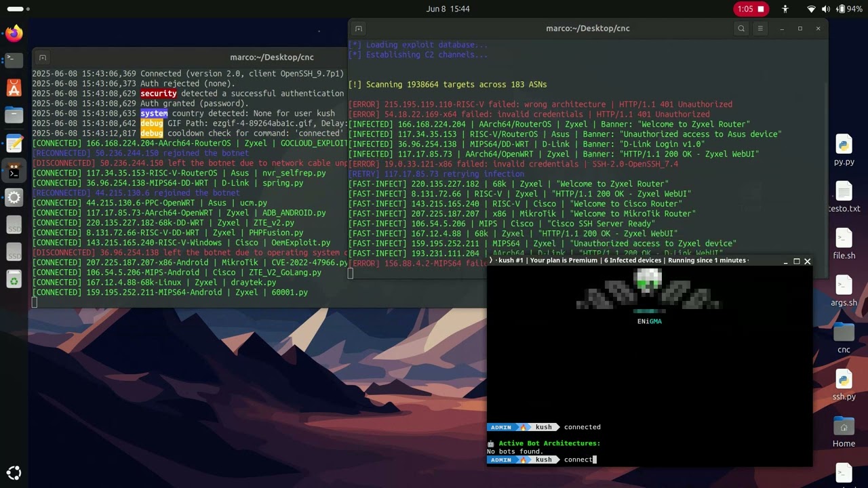Screen dimensions: 868x488
Task: Open search in right terminal header
Action: (x=741, y=28)
